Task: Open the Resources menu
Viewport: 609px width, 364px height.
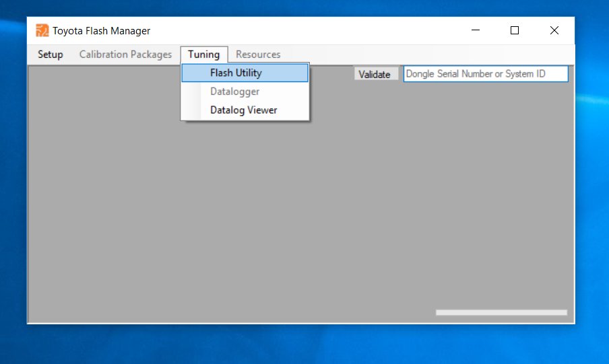Action: coord(258,54)
